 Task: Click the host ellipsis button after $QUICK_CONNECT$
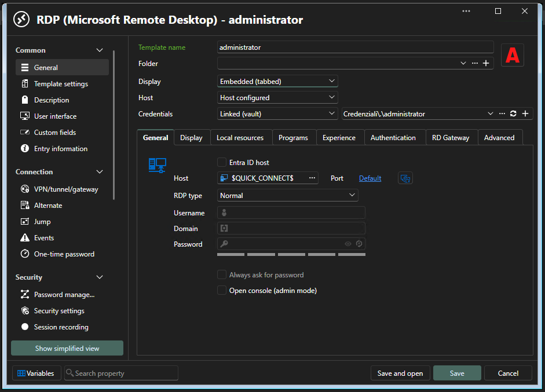click(x=312, y=178)
